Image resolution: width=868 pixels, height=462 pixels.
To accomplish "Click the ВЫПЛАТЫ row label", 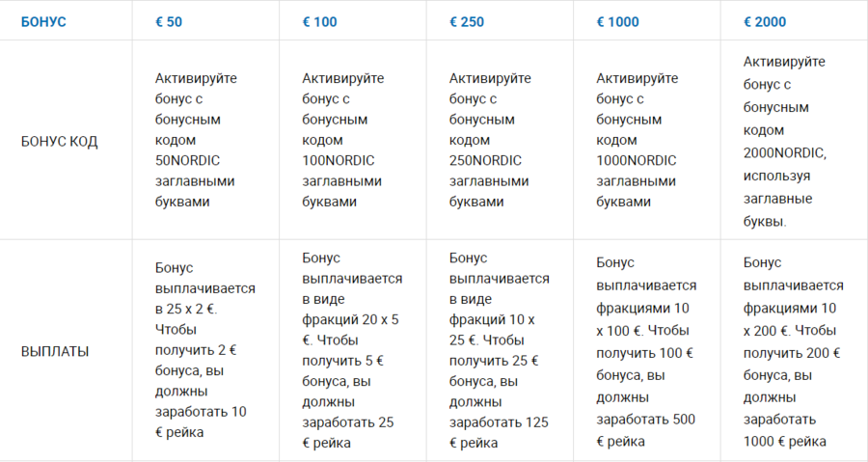I will coord(55,351).
